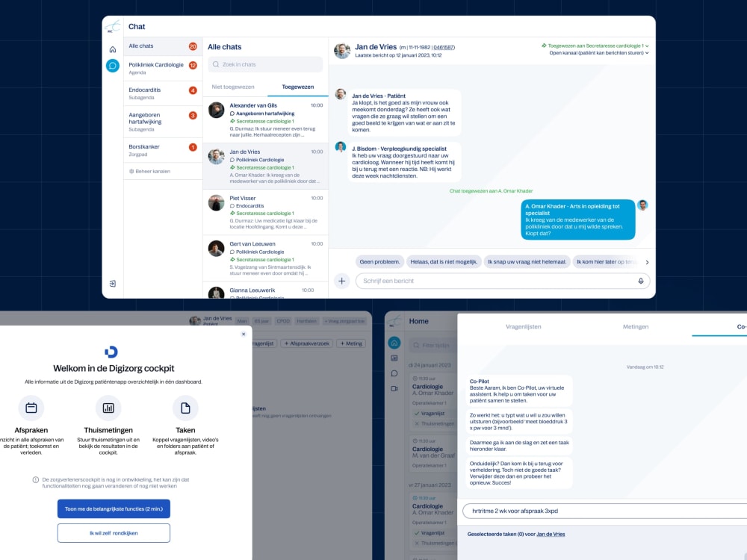Screen dimensions: 747x560
Task: Click the Taken document icon
Action: click(x=185, y=408)
